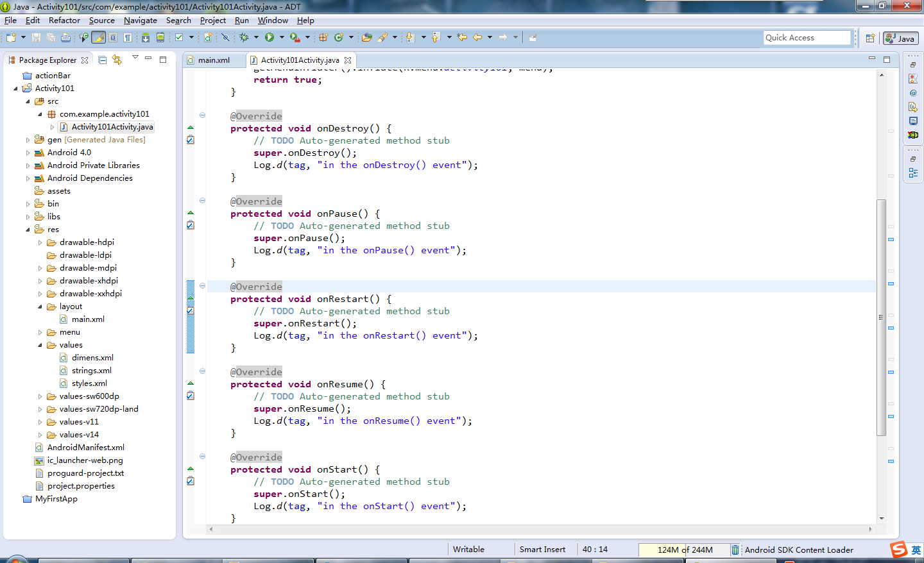Expand the drawable-hdpi folder
This screenshot has width=924, height=563.
point(40,242)
